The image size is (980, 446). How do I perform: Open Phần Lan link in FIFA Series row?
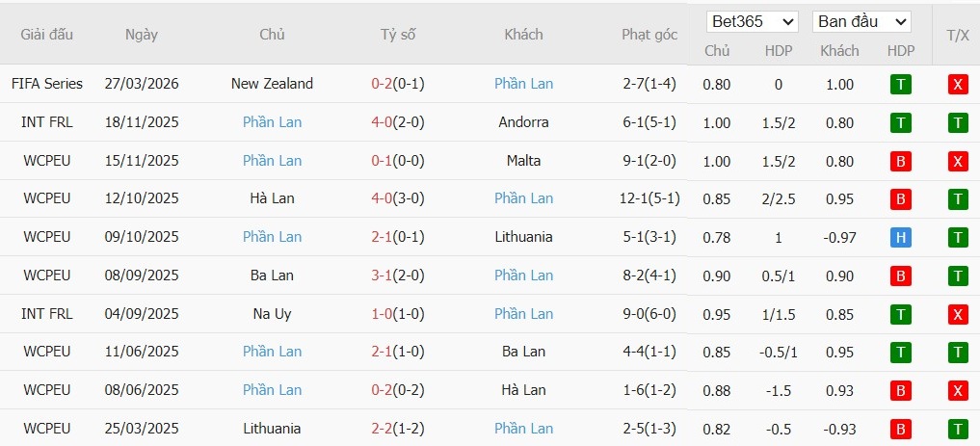523,84
